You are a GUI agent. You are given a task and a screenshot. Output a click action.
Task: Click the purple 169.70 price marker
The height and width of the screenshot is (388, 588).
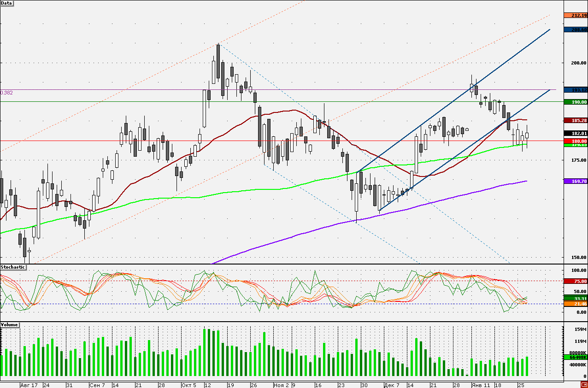coord(576,182)
